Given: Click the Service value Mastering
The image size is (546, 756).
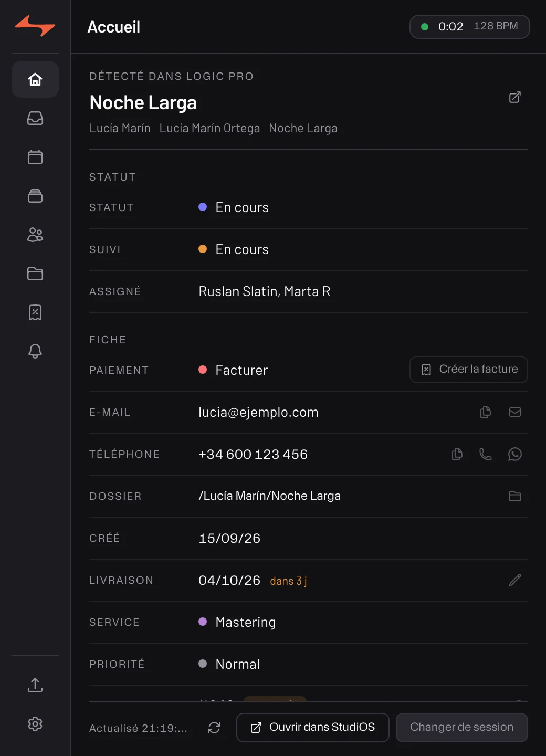Looking at the screenshot, I should point(237,622).
